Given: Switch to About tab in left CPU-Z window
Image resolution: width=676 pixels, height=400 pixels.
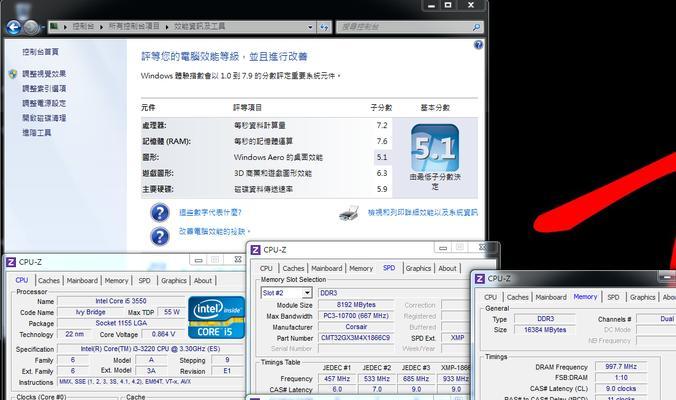Looking at the screenshot, I should tap(203, 281).
